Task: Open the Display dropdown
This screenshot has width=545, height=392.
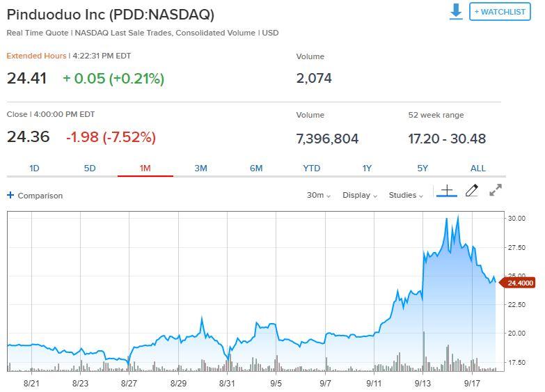Action: [360, 195]
